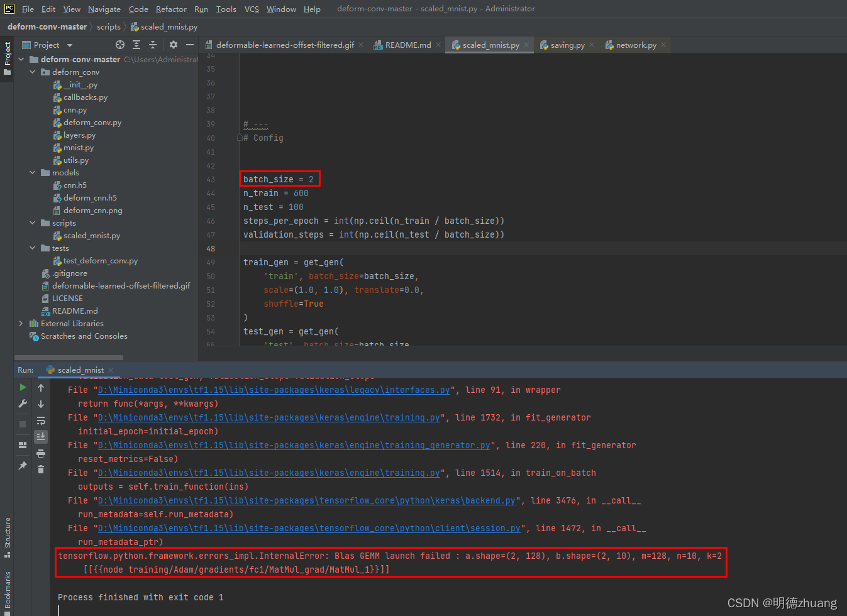Switch to the README.md editor tab

[407, 45]
